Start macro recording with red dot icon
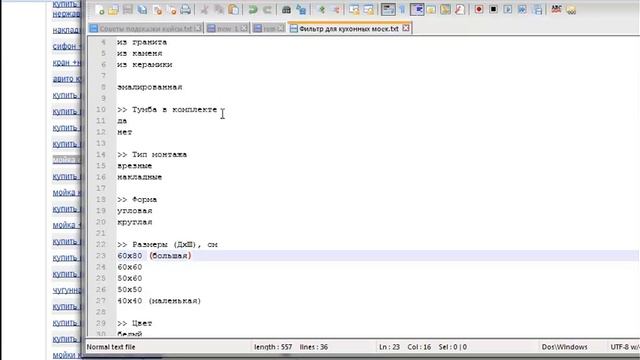The image size is (640, 360). 479,9
